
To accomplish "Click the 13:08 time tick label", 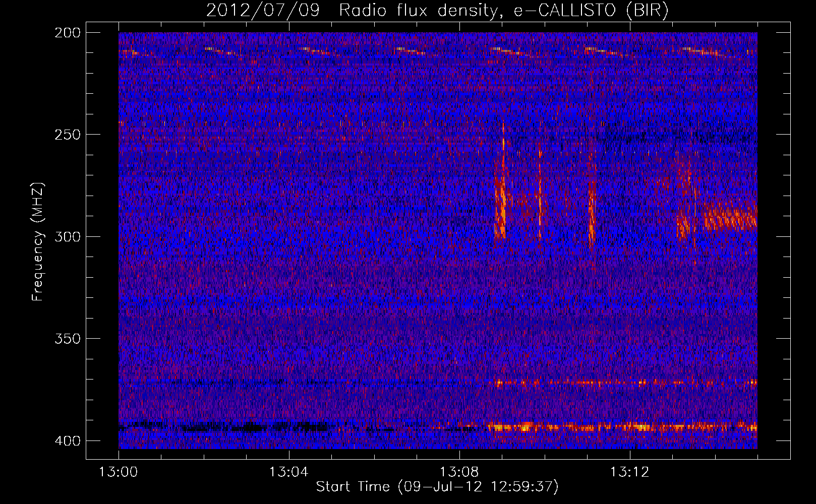I will (459, 472).
